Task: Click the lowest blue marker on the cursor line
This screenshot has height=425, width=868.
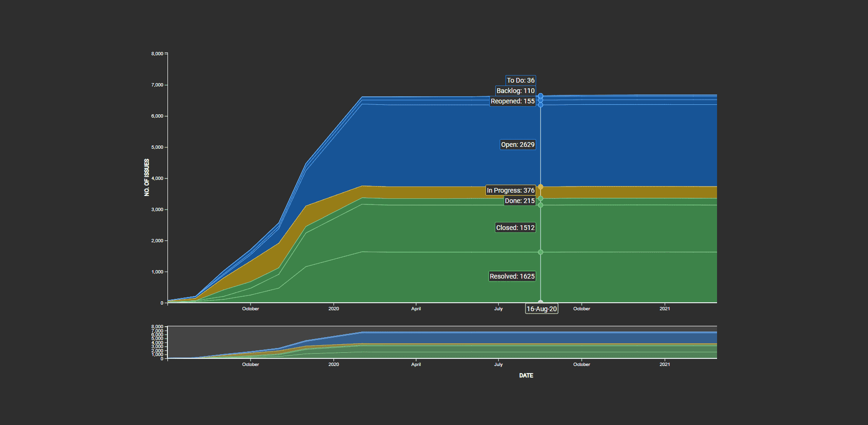Action: pyautogui.click(x=541, y=105)
